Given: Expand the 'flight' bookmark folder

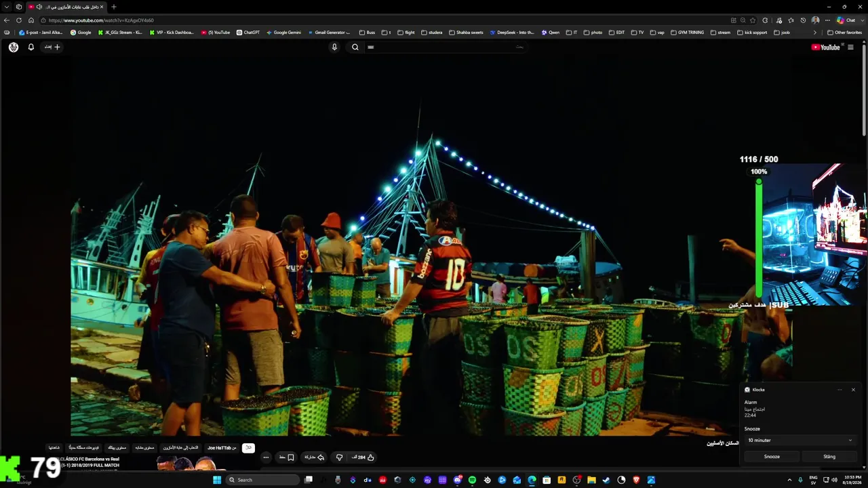Looking at the screenshot, I should (x=406, y=33).
